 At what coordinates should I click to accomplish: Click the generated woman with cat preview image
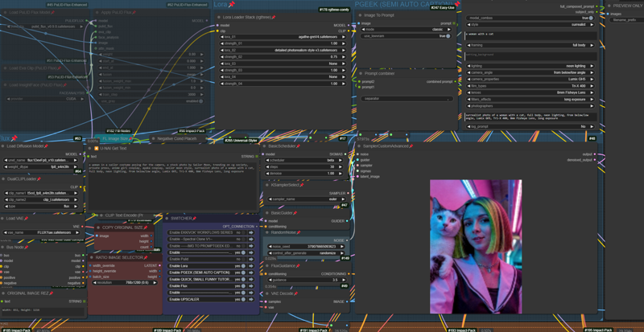[x=476, y=247]
